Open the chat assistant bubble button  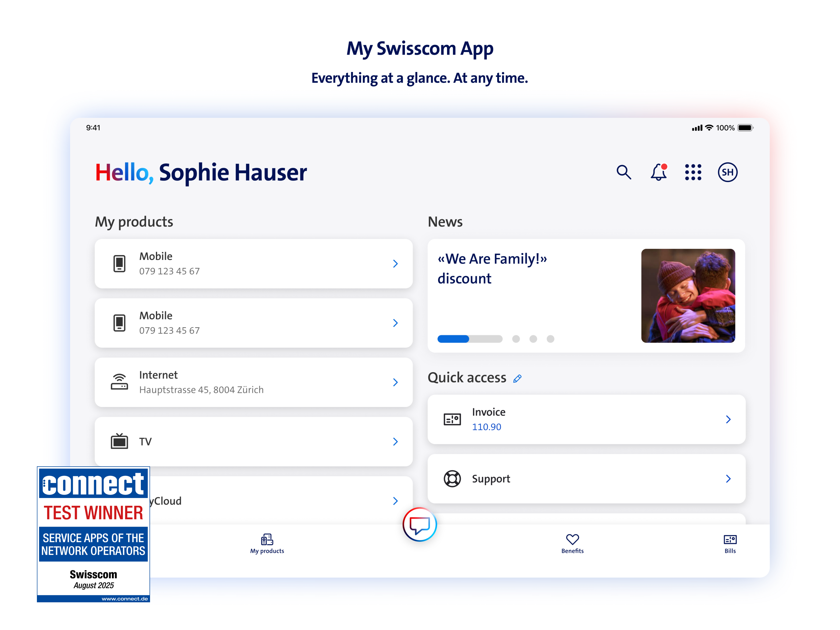(x=420, y=524)
